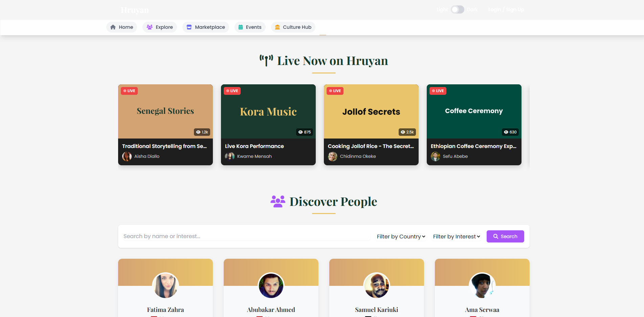Toggle the Light/Dark theme switch

click(x=457, y=9)
